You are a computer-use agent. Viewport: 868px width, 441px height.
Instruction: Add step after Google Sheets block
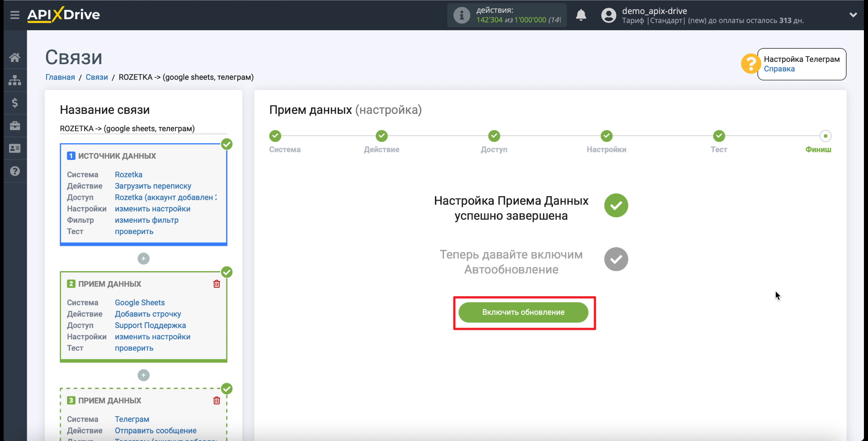[x=143, y=375]
